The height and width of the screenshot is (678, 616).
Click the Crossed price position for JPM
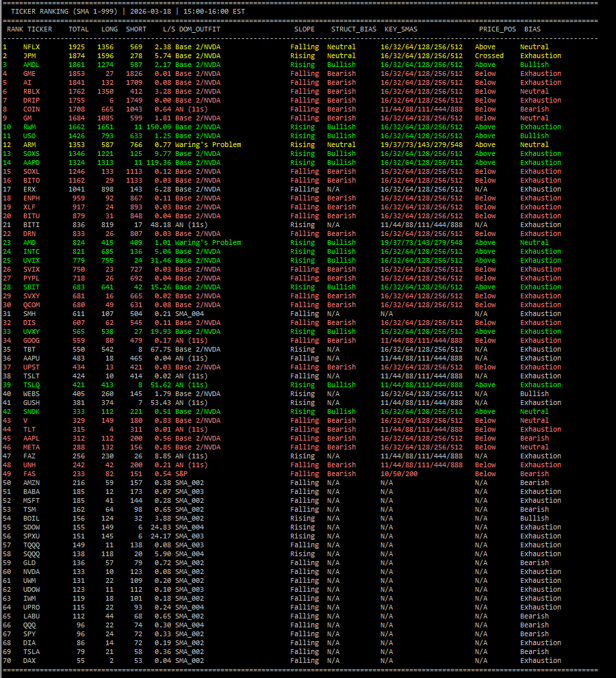489,56
